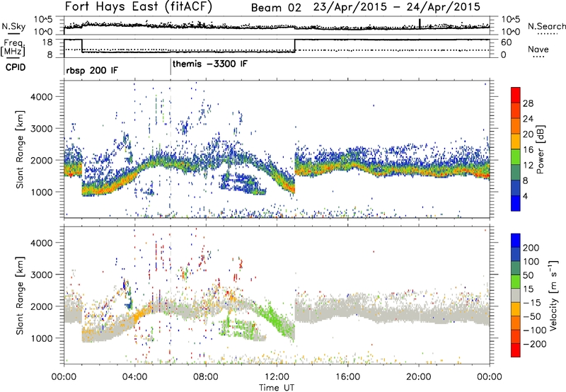The height and width of the screenshot is (392, 566).
Task: Click the '28' tick on the Power colorbar
Action: (x=528, y=103)
